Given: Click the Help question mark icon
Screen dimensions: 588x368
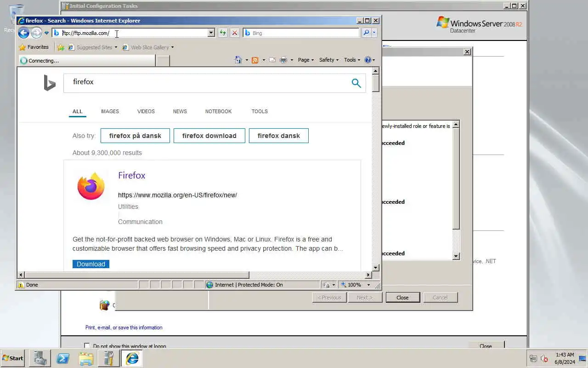Looking at the screenshot, I should [367, 60].
